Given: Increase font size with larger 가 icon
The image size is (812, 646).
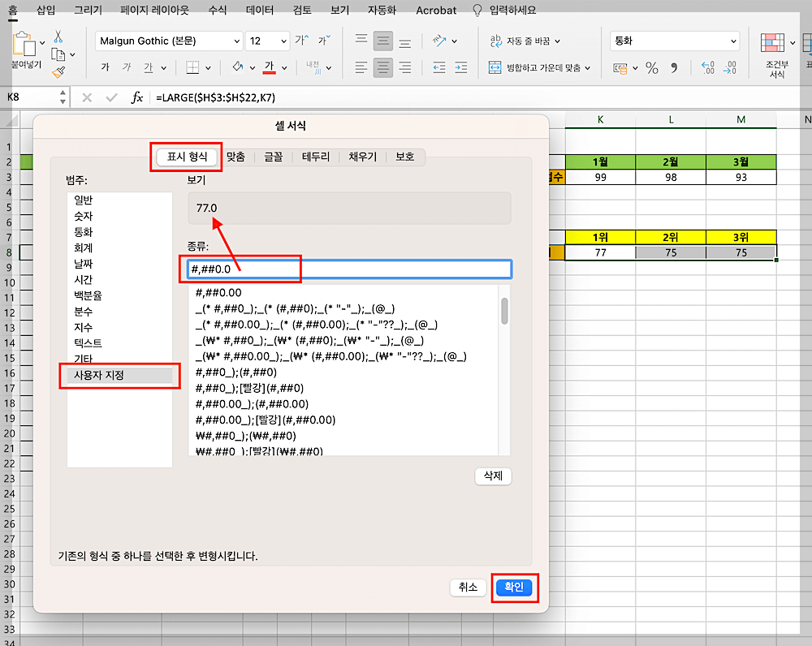Looking at the screenshot, I should pyautogui.click(x=301, y=41).
